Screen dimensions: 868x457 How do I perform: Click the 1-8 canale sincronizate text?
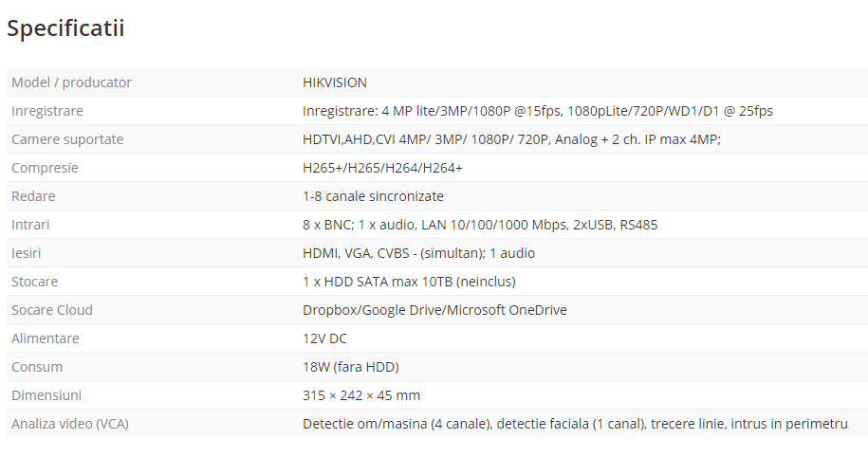point(373,196)
